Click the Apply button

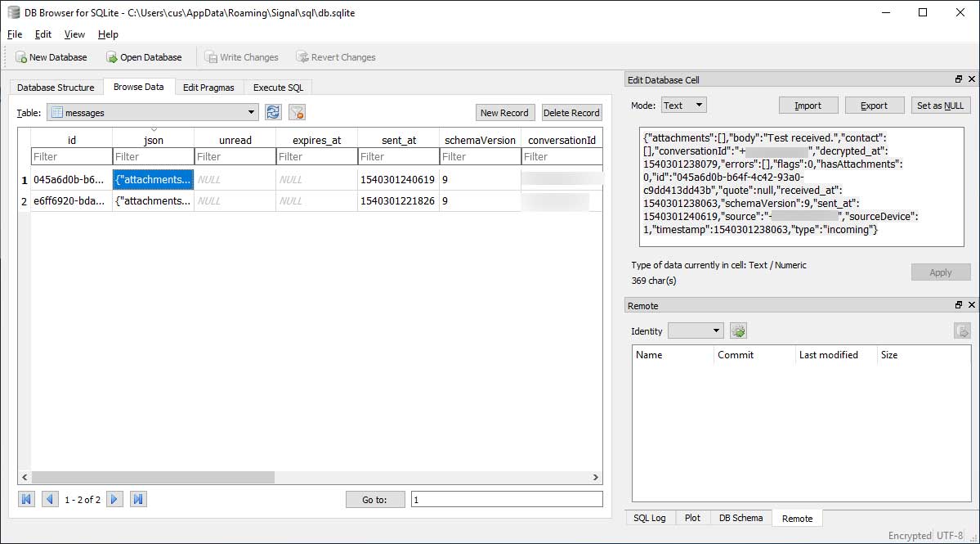pyautogui.click(x=941, y=272)
